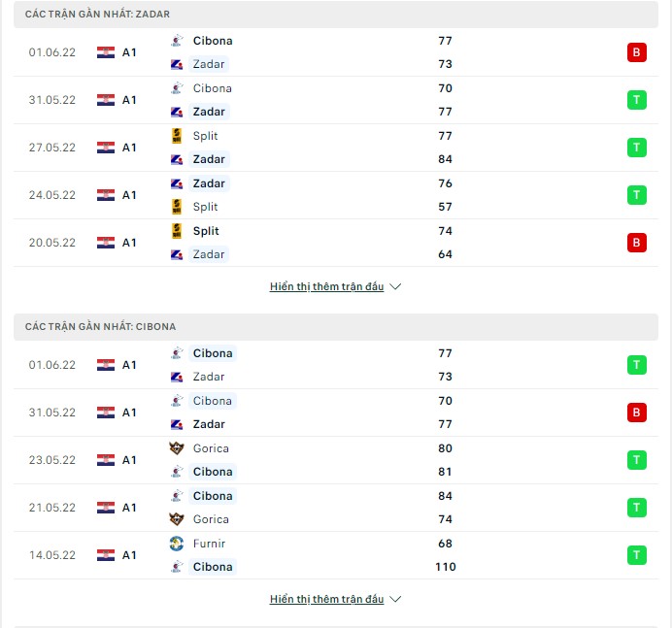Click the Split club logo in 27.05.22 match
The width and height of the screenshot is (672, 628).
(177, 136)
